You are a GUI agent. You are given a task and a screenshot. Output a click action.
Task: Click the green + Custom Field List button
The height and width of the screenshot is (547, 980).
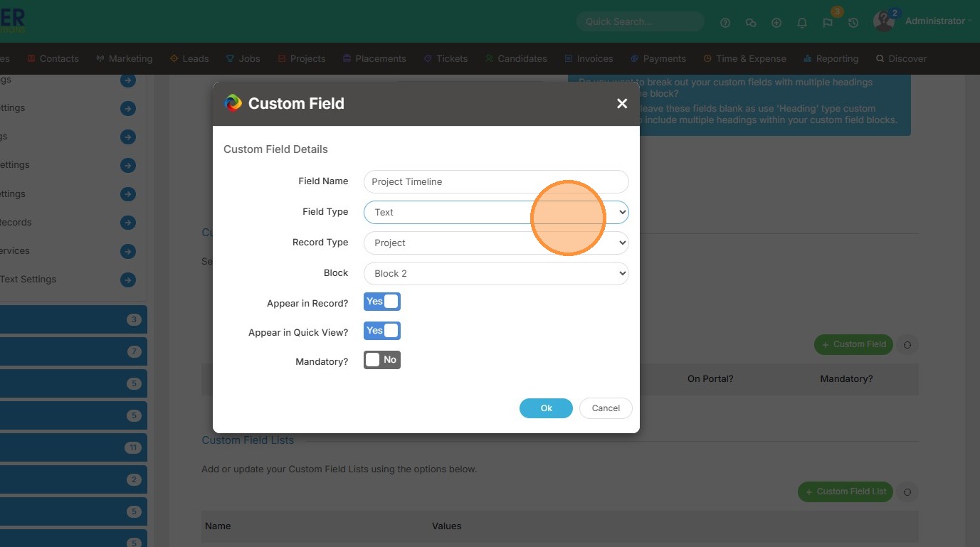coord(845,492)
